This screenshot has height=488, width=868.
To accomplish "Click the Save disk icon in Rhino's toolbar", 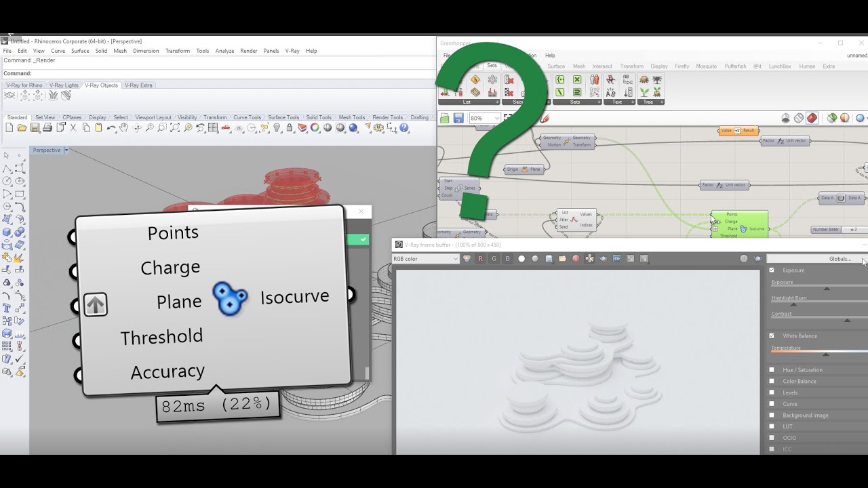I will tap(35, 127).
